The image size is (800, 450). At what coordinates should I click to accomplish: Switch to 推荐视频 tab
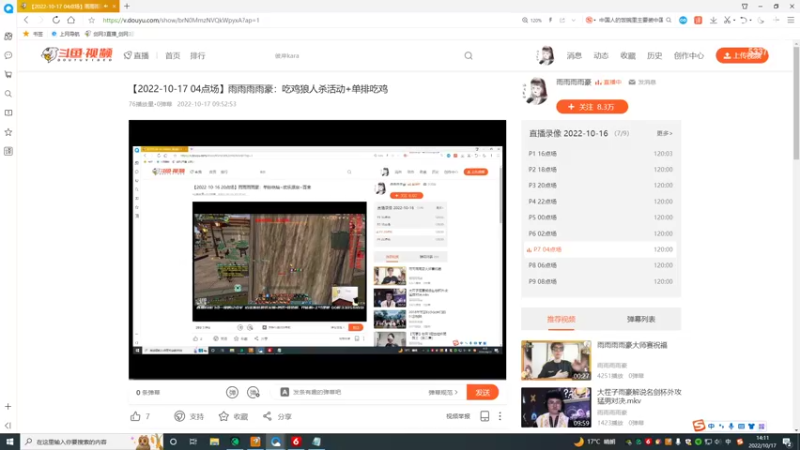tap(561, 319)
